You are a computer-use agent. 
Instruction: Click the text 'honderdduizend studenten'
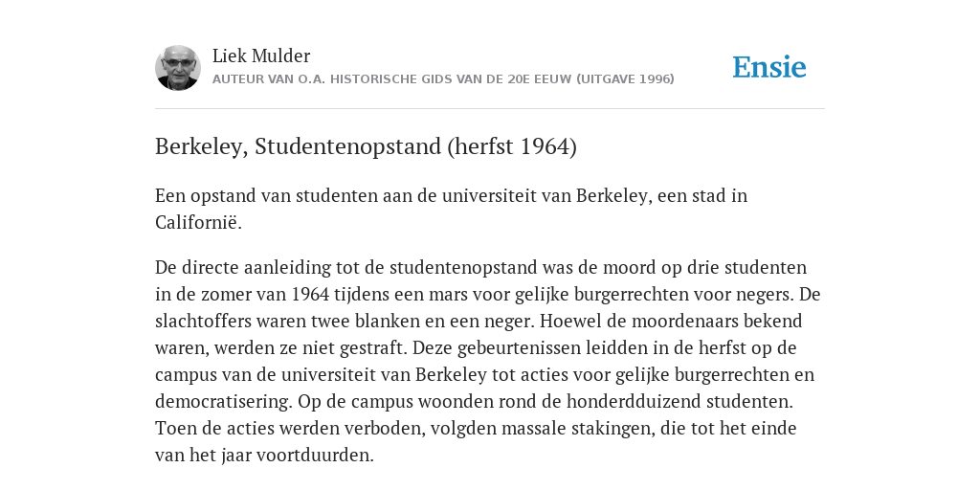[679, 402]
